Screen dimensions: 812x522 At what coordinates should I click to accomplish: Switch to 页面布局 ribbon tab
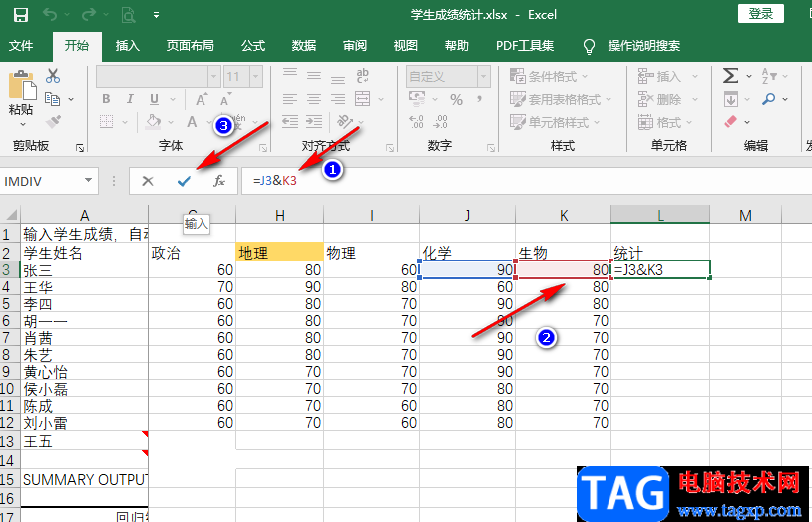tap(191, 46)
